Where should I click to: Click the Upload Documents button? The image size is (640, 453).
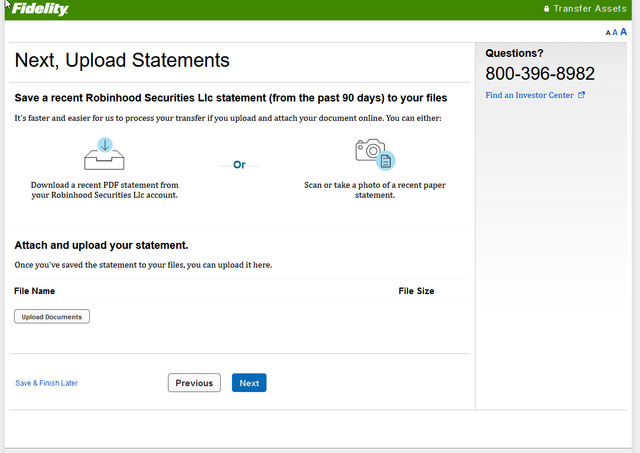click(52, 317)
